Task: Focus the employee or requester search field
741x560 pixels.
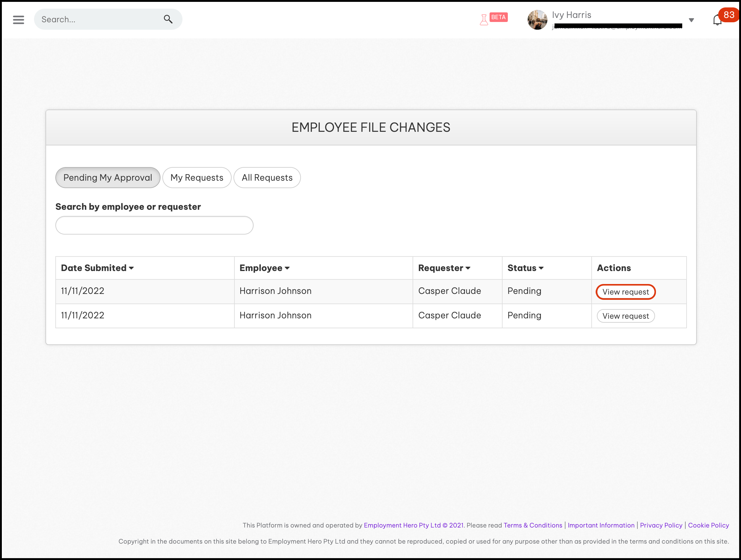Action: [154, 225]
